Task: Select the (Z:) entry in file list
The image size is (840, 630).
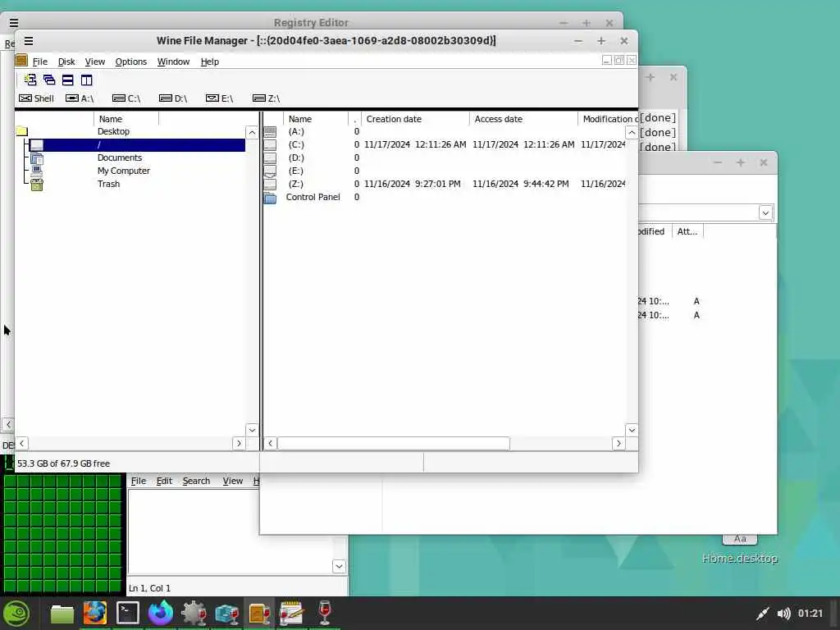Action: [x=295, y=184]
